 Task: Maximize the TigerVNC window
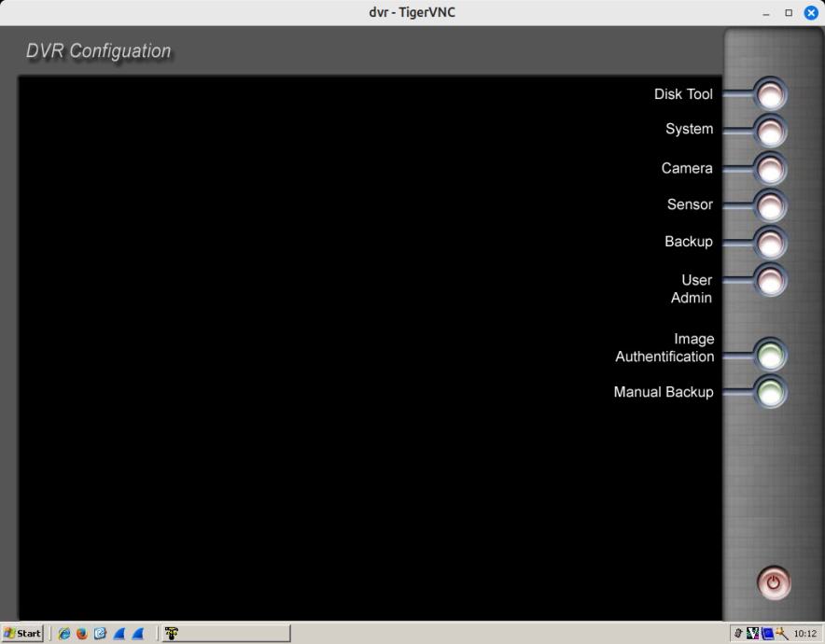(x=789, y=13)
